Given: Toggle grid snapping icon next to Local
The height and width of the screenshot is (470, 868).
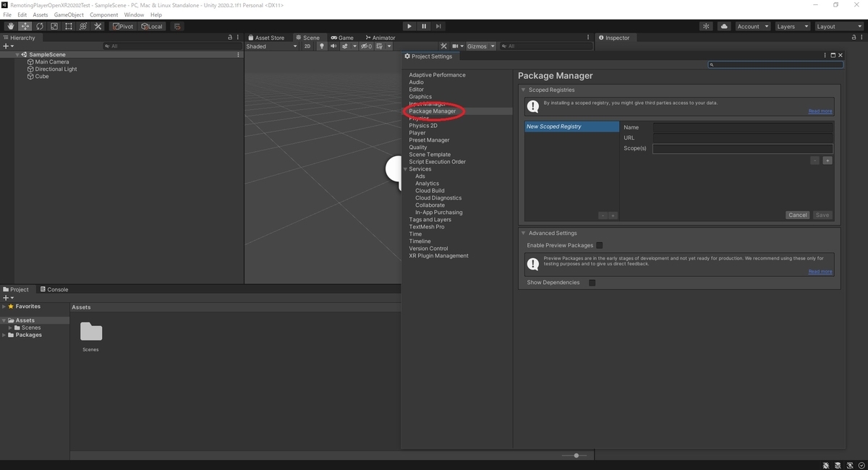Looking at the screenshot, I should (176, 26).
